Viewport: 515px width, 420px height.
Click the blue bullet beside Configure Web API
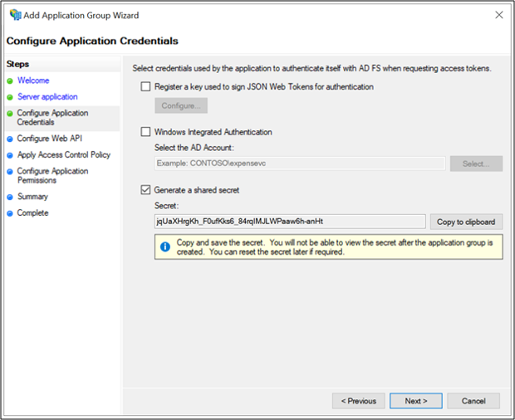10,139
